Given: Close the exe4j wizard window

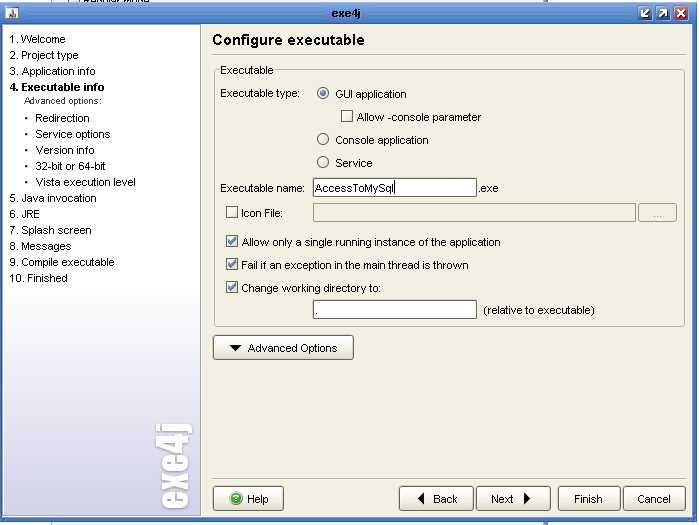Looking at the screenshot, I should [681, 13].
